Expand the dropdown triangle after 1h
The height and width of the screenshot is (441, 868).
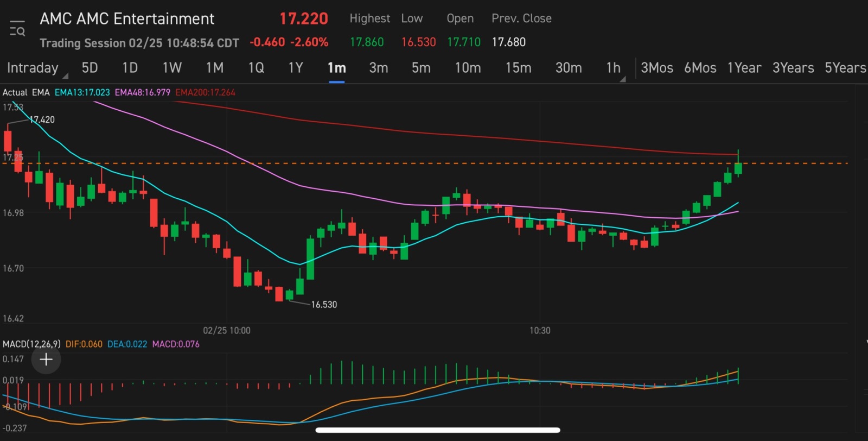click(x=623, y=79)
